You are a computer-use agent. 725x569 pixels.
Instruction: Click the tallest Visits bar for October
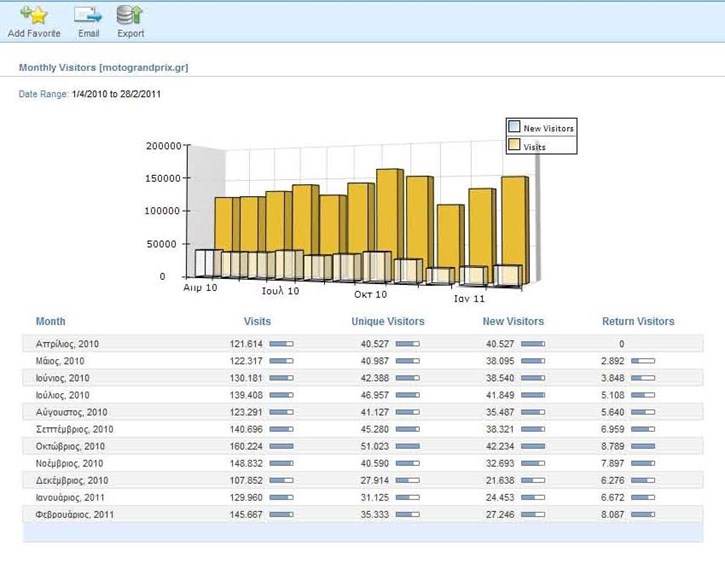tap(388, 210)
